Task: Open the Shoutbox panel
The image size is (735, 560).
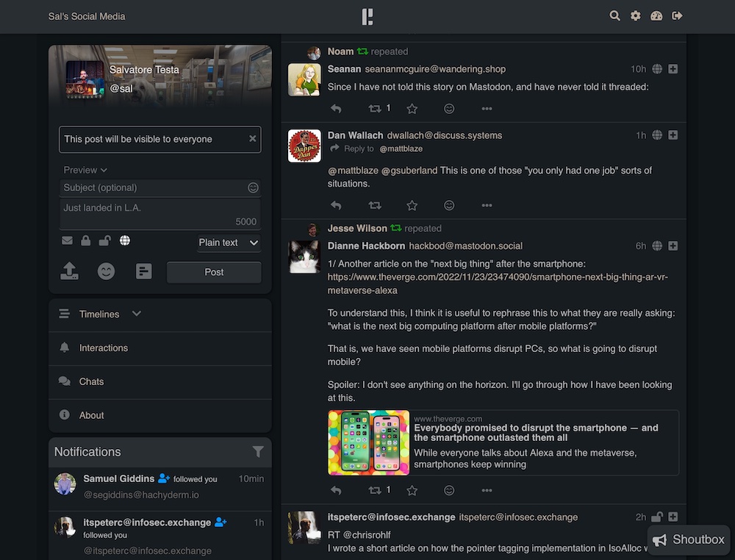Action: coord(689,539)
